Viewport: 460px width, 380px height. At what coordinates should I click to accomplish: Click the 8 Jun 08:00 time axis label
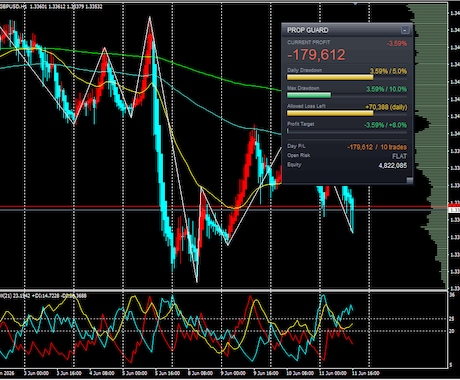click(200, 373)
